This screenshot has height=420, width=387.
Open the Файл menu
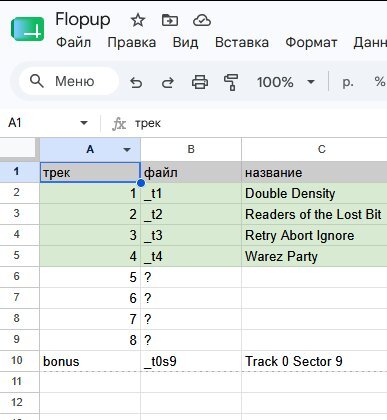point(73,43)
